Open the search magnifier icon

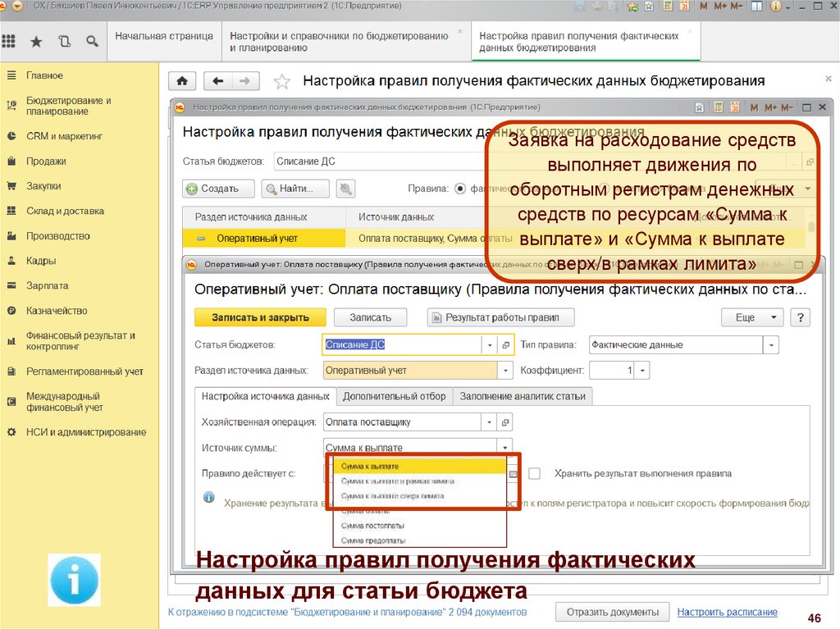(92, 41)
